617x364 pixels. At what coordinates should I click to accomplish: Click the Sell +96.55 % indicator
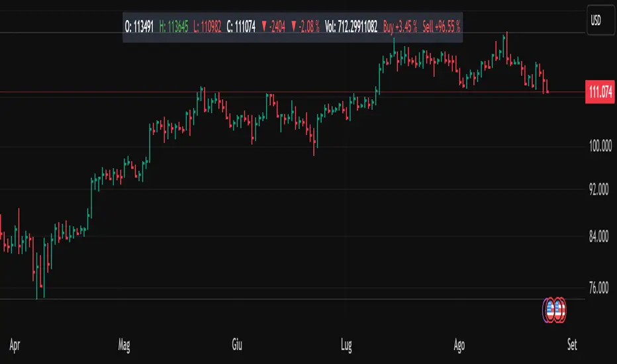coord(442,27)
